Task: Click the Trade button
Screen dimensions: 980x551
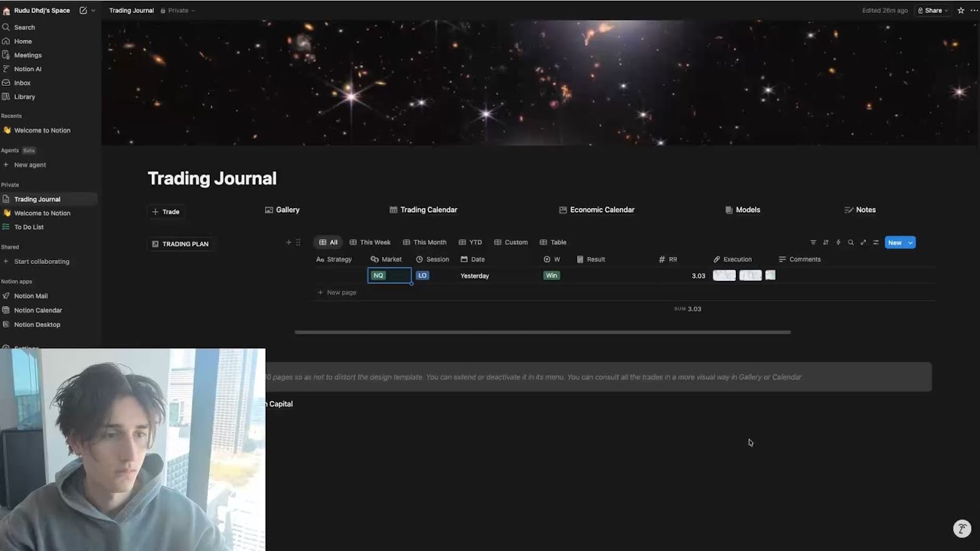Action: [x=165, y=212]
